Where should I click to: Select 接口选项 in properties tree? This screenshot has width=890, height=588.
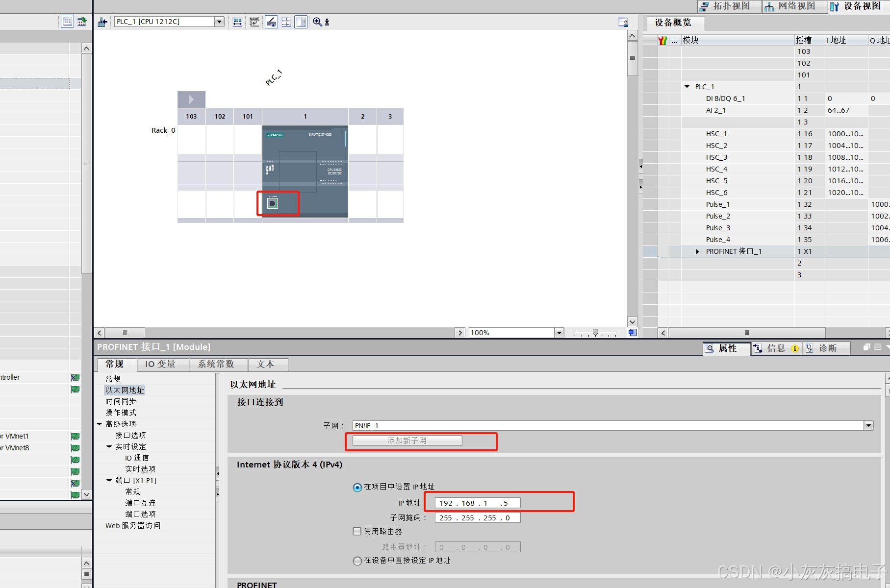click(130, 436)
